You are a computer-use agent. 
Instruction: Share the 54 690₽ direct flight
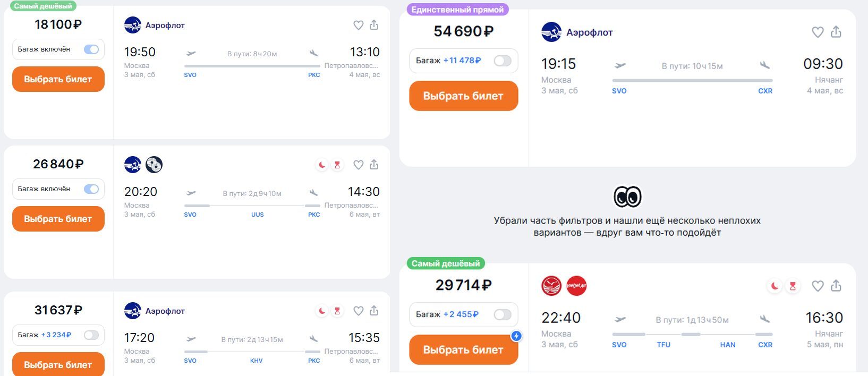836,32
